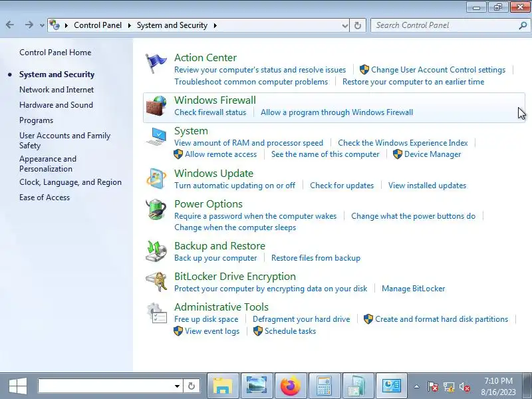
Task: Click View event logs link
Action: (212, 331)
